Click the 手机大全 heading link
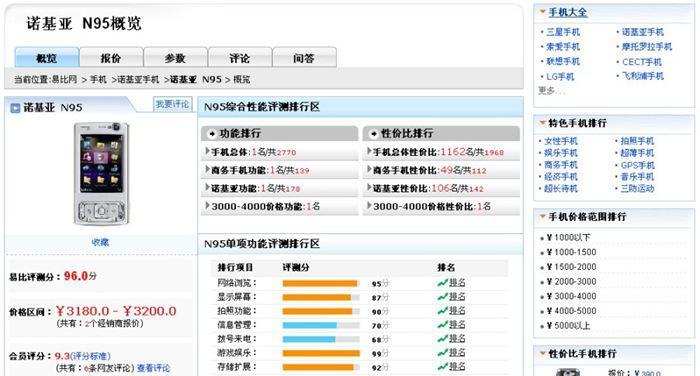This screenshot has height=376, width=700. click(567, 12)
